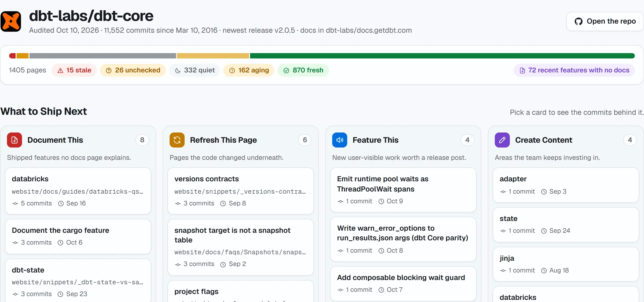644x302 pixels.
Task: Open the state card under Create Content
Action: tap(566, 225)
